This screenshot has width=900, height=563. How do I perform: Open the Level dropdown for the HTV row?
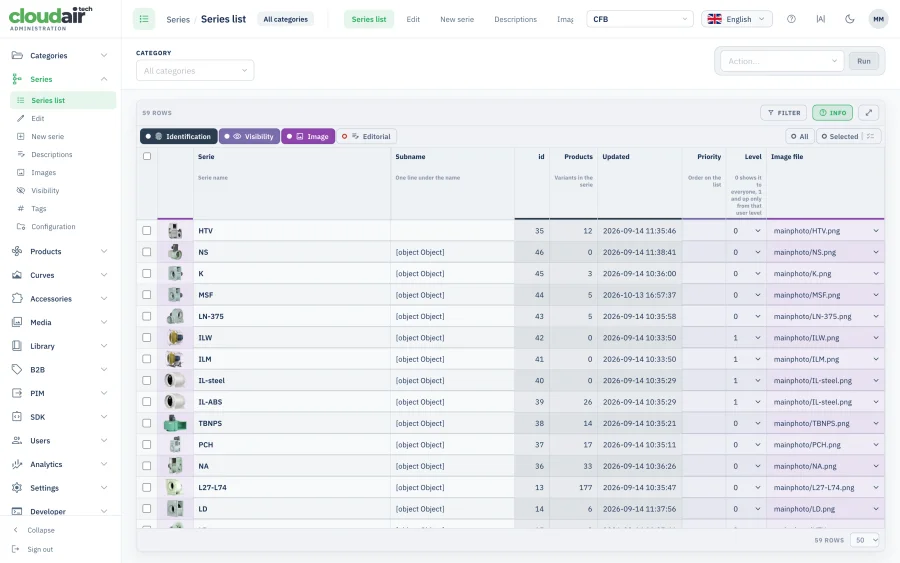pos(746,231)
